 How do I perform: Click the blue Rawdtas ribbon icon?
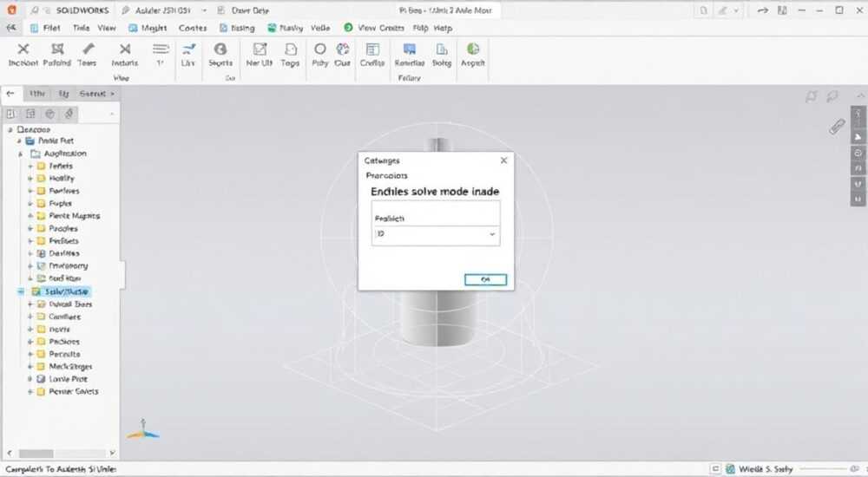tap(410, 49)
